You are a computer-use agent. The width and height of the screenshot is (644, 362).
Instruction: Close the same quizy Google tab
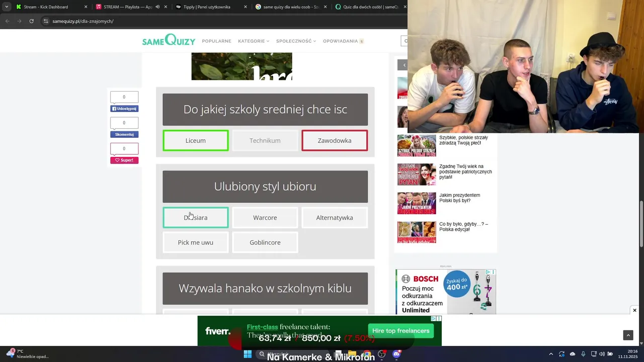coord(325,7)
